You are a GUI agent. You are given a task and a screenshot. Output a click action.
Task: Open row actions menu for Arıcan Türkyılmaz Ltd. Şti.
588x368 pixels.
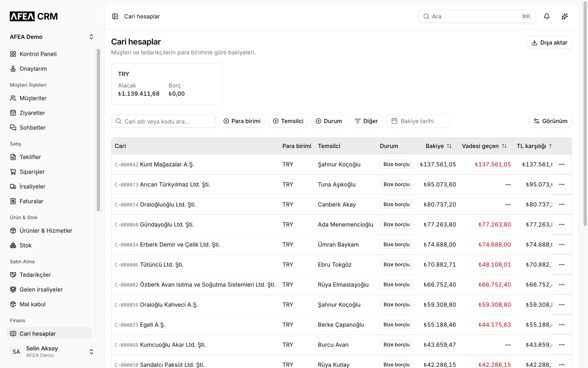click(562, 184)
